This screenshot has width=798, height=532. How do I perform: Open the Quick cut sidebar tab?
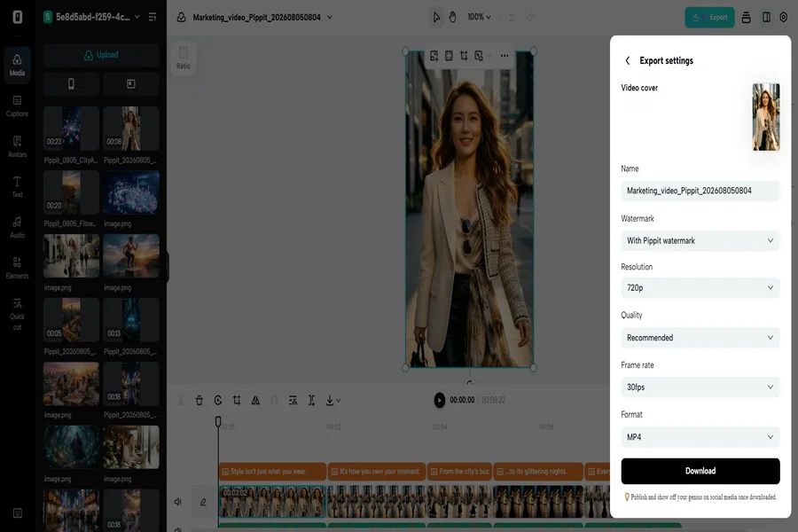(18, 314)
